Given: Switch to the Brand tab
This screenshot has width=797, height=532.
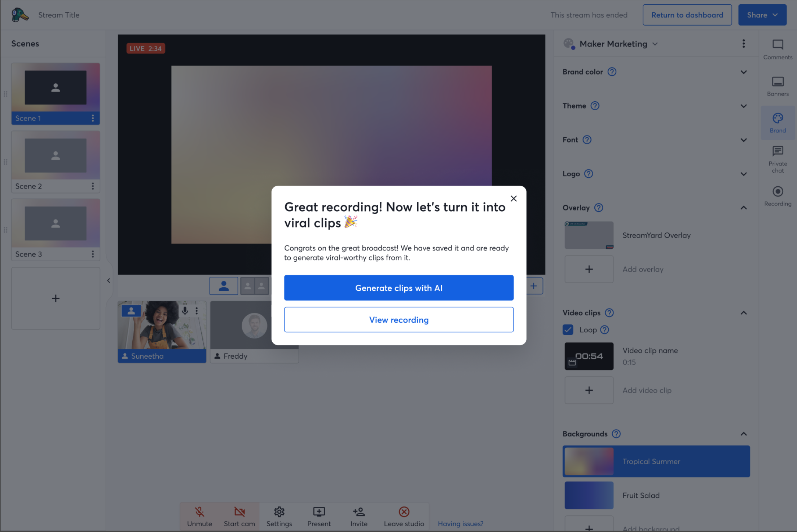Looking at the screenshot, I should pos(778,123).
